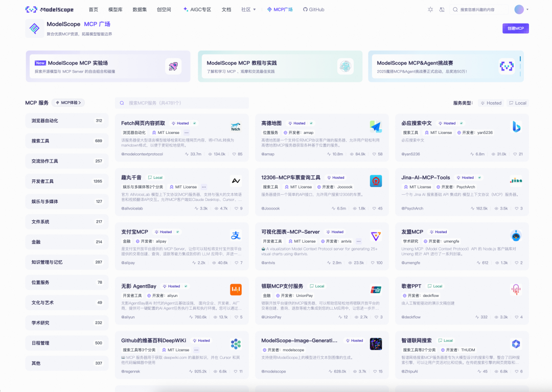Select the 搜索工具 category
The height and width of the screenshot is (392, 552).
[67, 141]
